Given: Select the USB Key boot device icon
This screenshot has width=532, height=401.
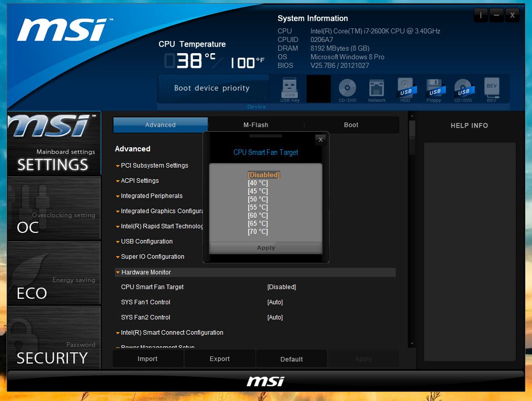Looking at the screenshot, I should (290, 90).
